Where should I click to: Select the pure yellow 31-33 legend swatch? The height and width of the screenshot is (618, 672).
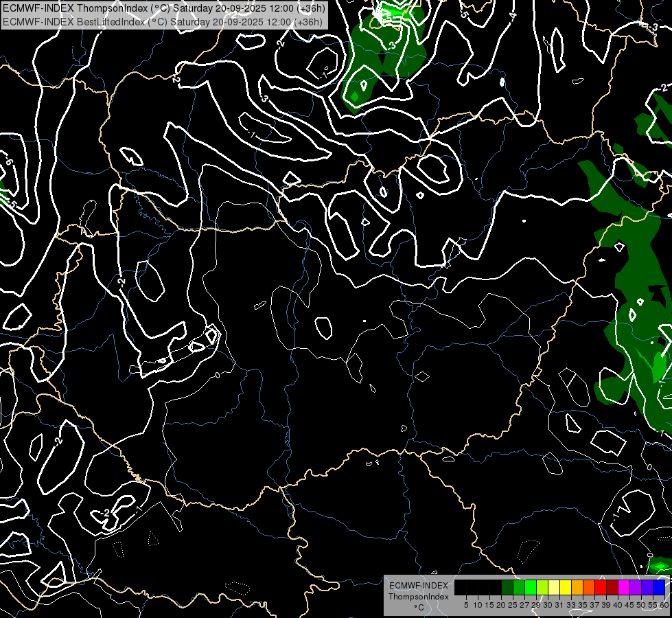coord(565,587)
